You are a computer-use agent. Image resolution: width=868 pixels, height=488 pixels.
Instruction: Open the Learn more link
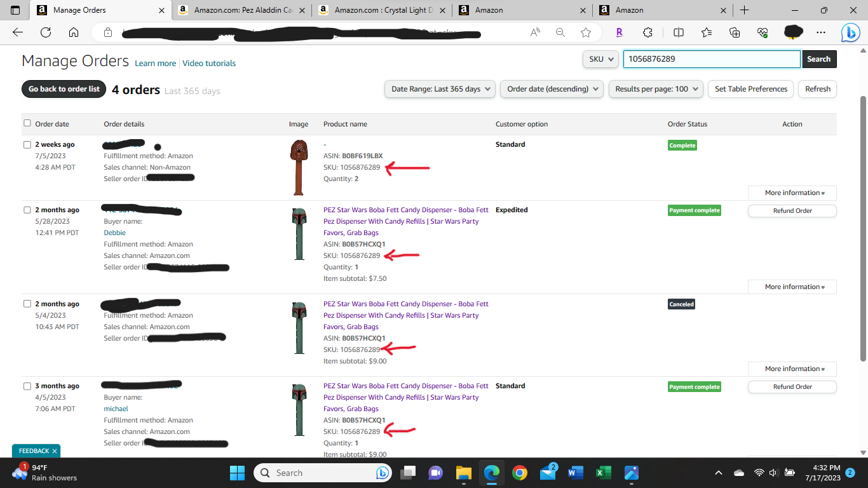point(156,64)
